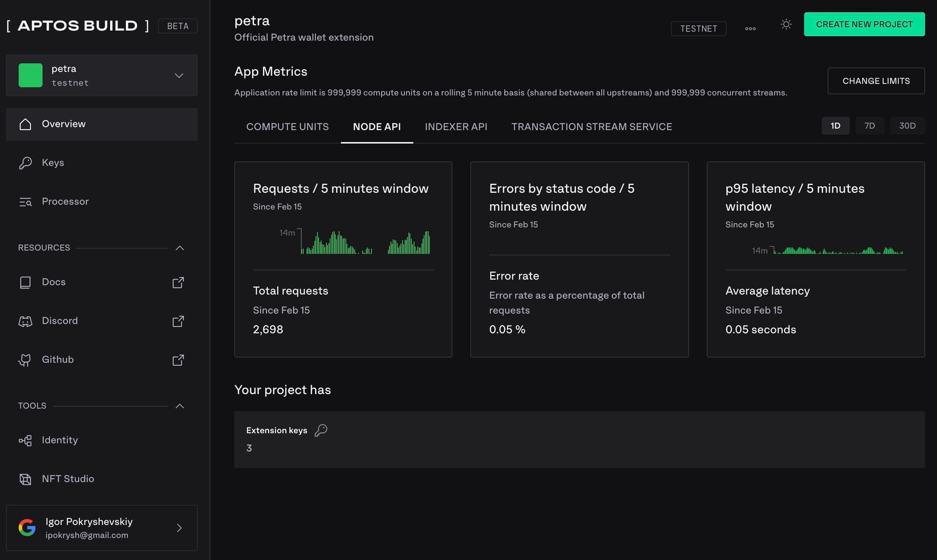This screenshot has width=937, height=560.
Task: Click the Github cat icon
Action: point(24,360)
